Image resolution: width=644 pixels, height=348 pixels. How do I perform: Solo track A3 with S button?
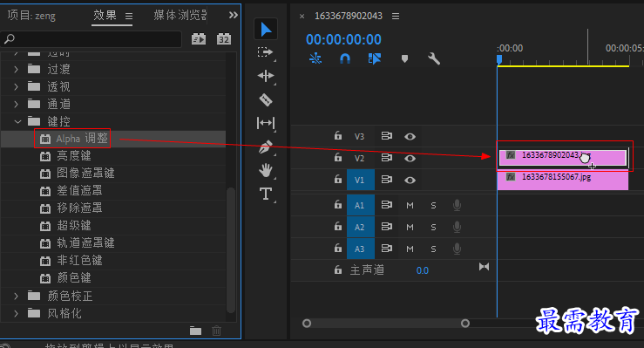(433, 249)
